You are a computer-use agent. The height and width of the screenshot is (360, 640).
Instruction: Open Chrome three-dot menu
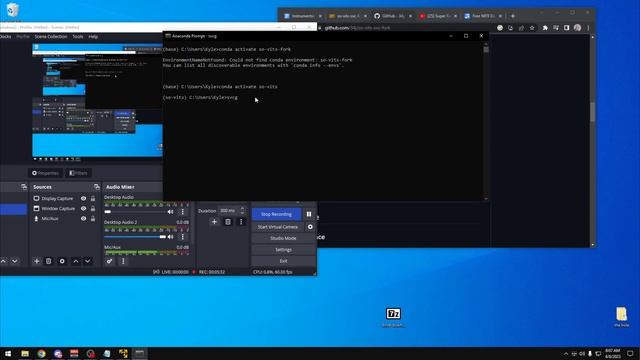(x=588, y=28)
